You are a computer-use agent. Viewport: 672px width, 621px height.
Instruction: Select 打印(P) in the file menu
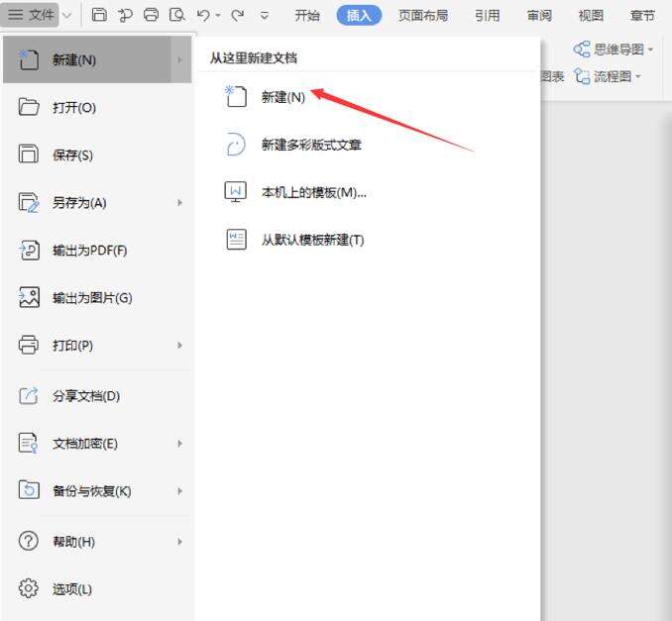pyautogui.click(x=97, y=346)
